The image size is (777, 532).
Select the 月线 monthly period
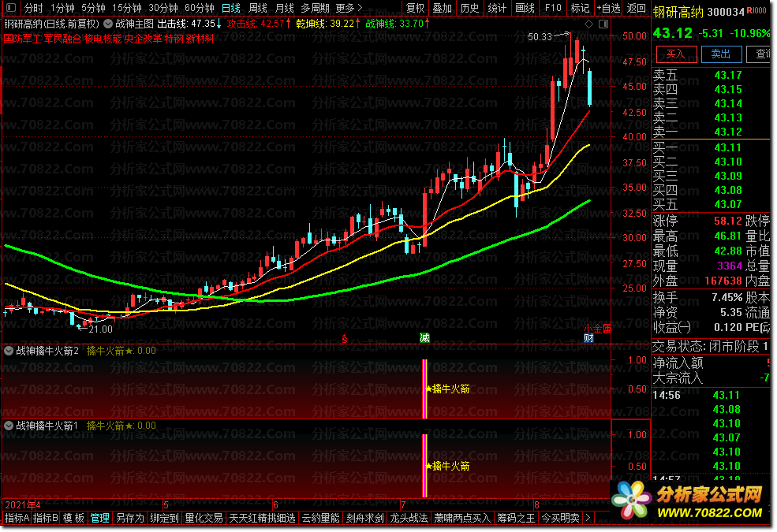285,8
